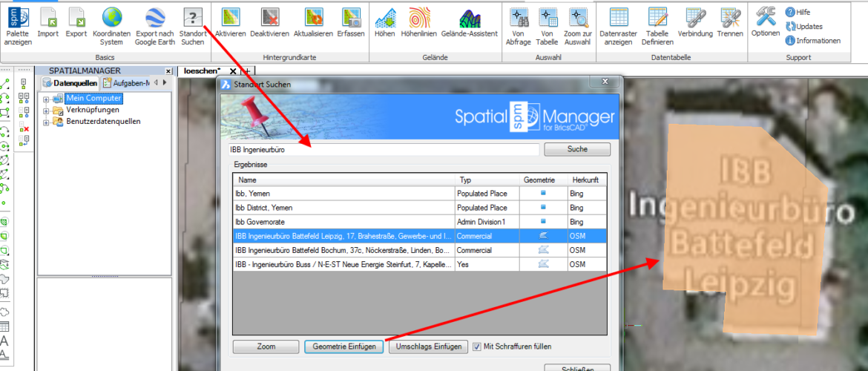Click Umschlags Einfügen button
868x371 pixels.
429,347
